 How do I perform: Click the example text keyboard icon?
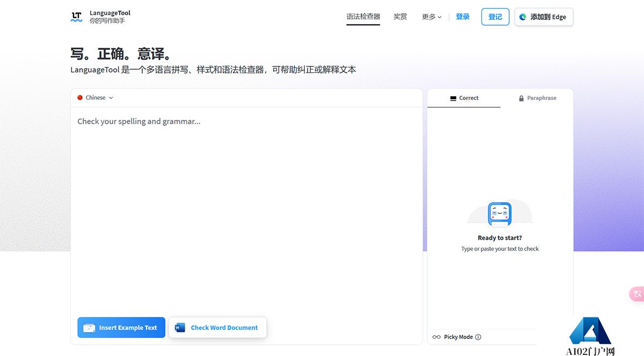[89, 328]
